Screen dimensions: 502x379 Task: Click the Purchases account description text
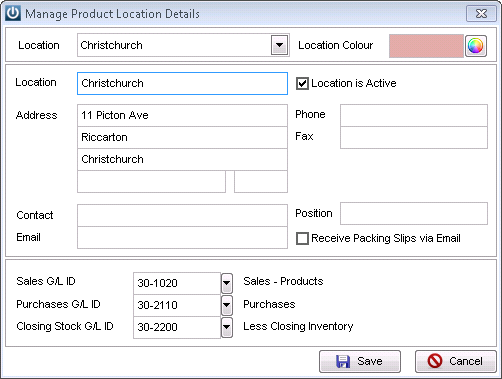(x=269, y=304)
